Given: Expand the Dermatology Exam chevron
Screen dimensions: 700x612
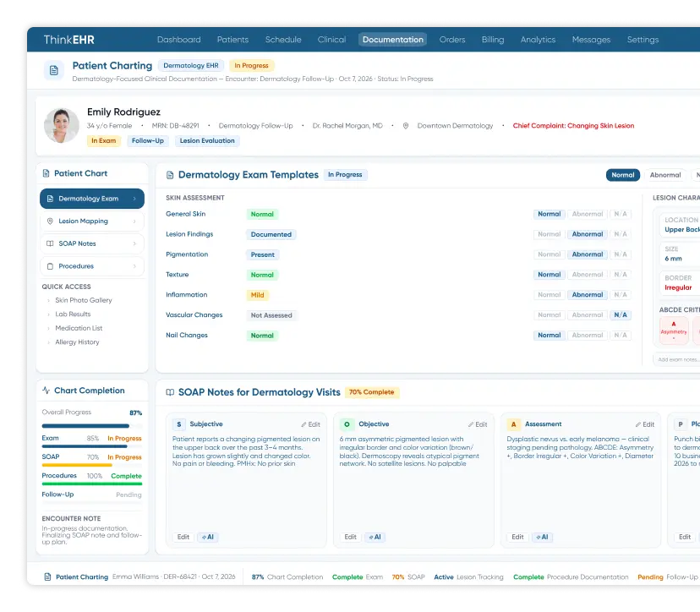Looking at the screenshot, I should click(134, 199).
